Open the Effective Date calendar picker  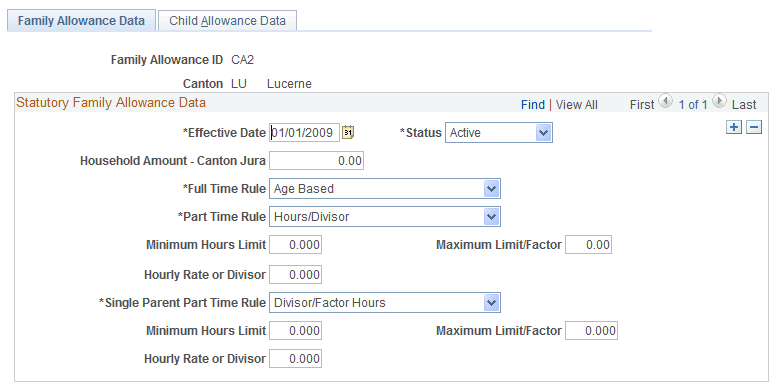[x=348, y=133]
